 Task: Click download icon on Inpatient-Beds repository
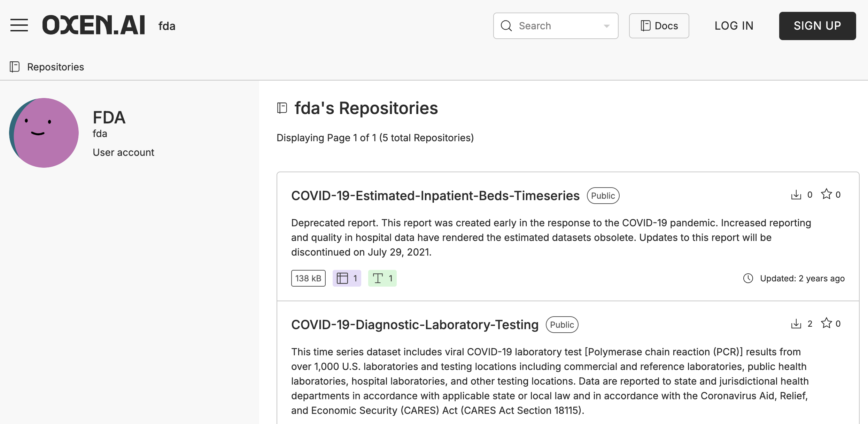point(796,195)
